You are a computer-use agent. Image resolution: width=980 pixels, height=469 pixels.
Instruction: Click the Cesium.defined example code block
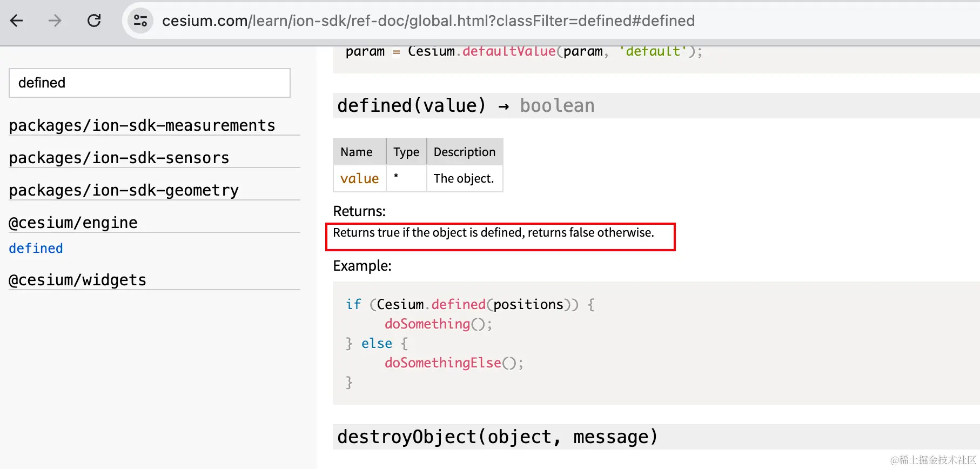[x=486, y=343]
